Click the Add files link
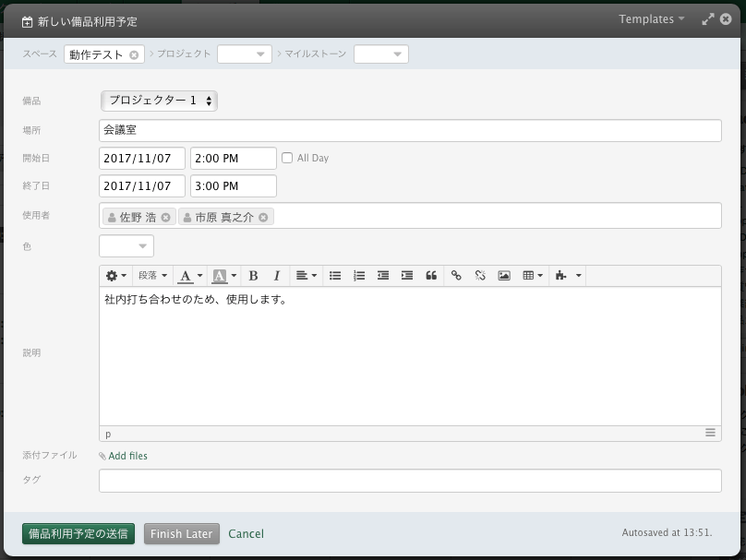Image resolution: width=746 pixels, height=560 pixels. click(x=128, y=456)
